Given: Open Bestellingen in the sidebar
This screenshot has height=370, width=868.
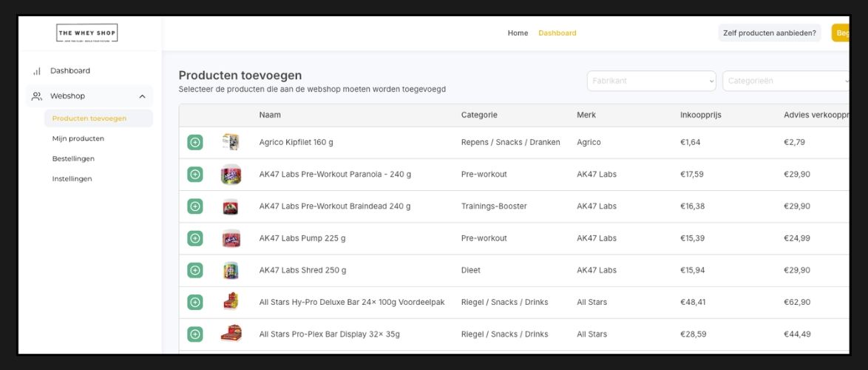Looking at the screenshot, I should 73,158.
